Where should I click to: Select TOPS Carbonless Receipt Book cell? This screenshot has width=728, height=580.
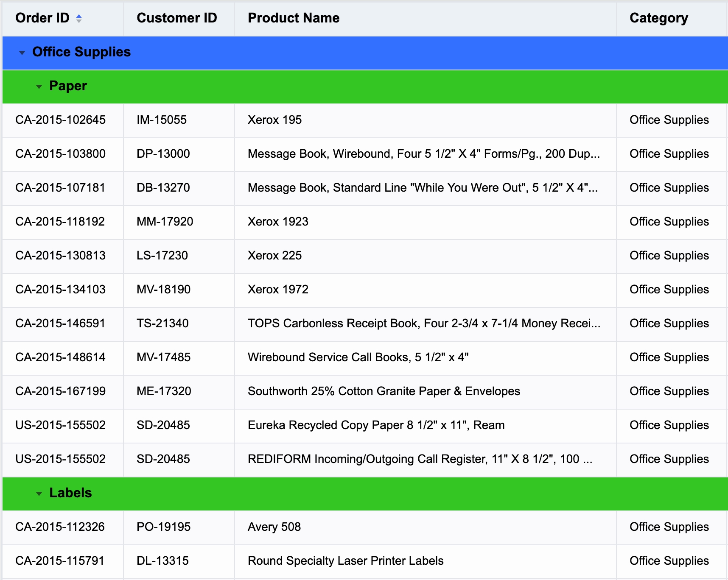426,324
